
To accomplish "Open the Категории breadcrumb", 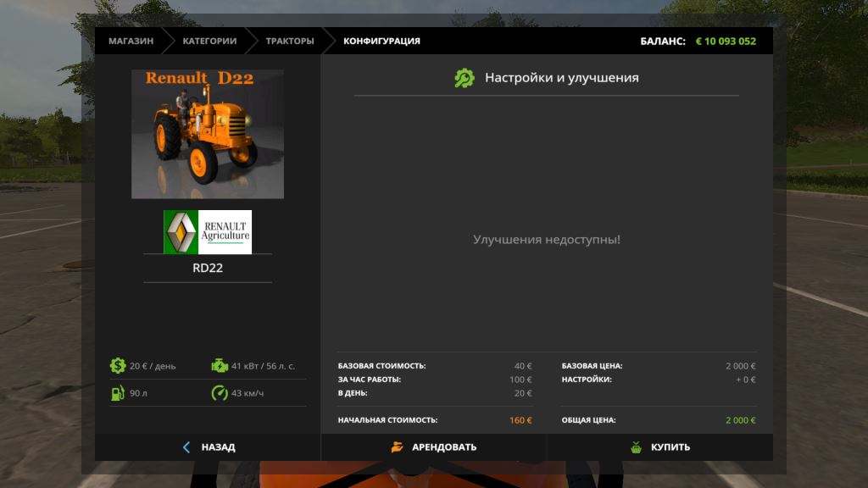I will 209,41.
